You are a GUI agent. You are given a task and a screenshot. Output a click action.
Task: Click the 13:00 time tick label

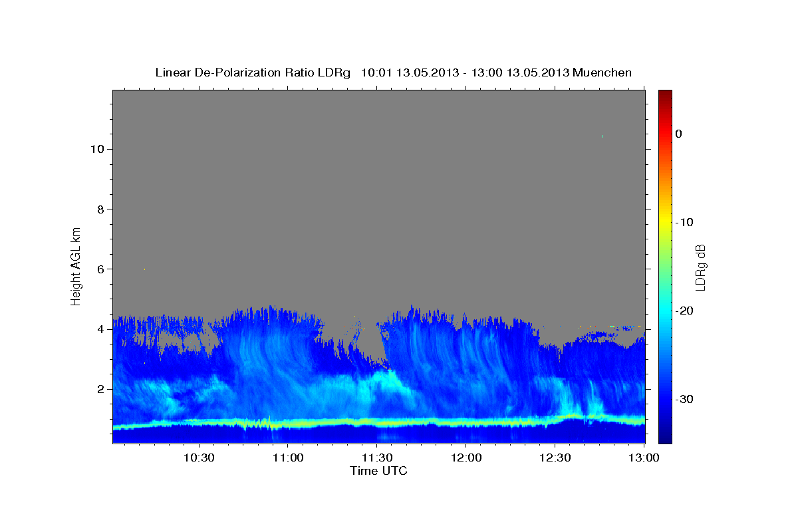[x=644, y=458]
